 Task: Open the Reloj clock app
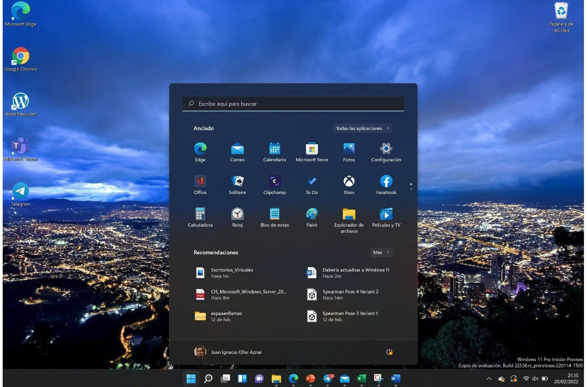click(x=237, y=217)
